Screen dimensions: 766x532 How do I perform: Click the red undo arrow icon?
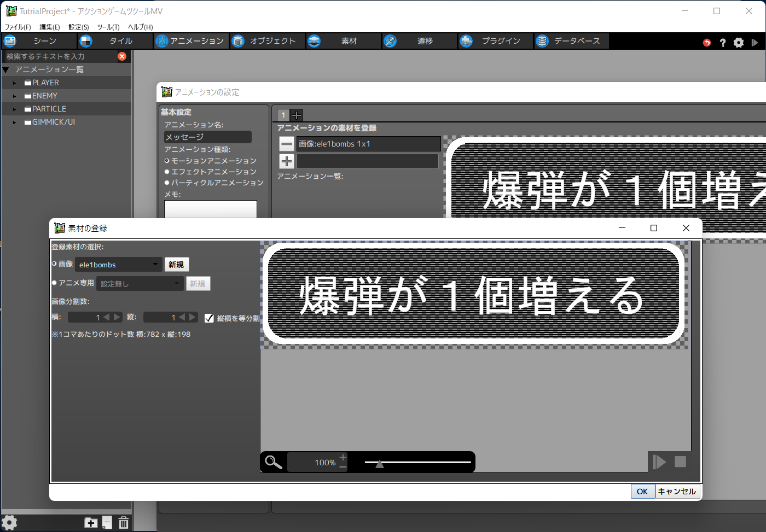tap(707, 43)
